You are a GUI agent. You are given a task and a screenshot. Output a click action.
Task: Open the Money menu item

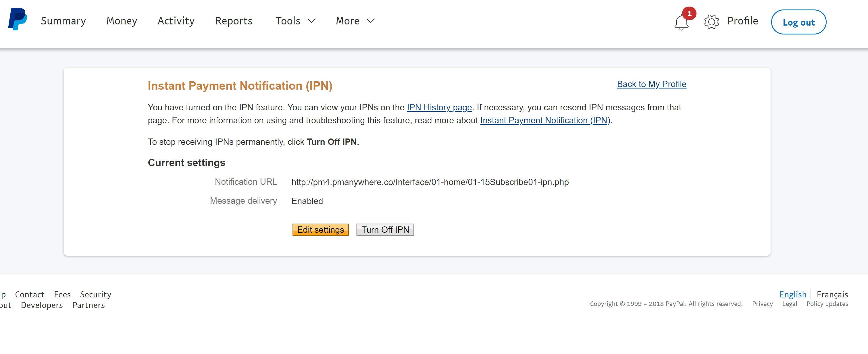click(122, 21)
